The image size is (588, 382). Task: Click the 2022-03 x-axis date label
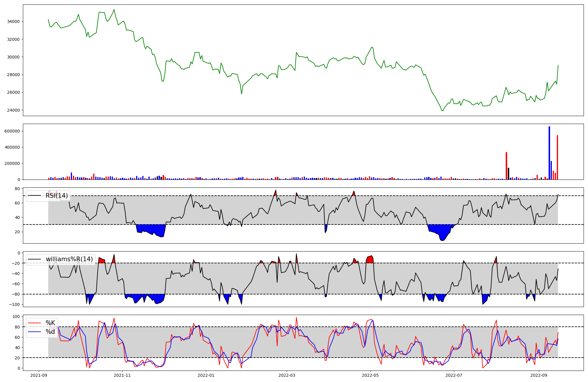click(287, 375)
